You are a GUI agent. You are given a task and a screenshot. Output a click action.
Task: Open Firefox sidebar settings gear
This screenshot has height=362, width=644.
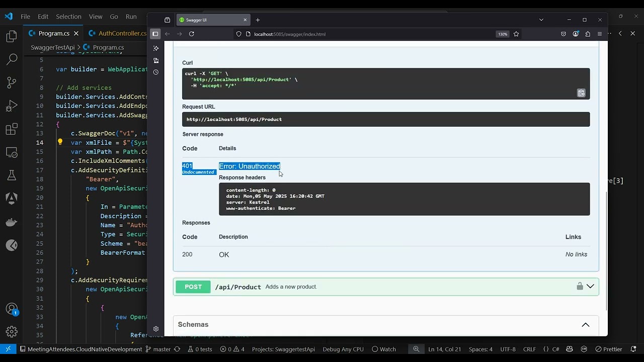point(156,329)
